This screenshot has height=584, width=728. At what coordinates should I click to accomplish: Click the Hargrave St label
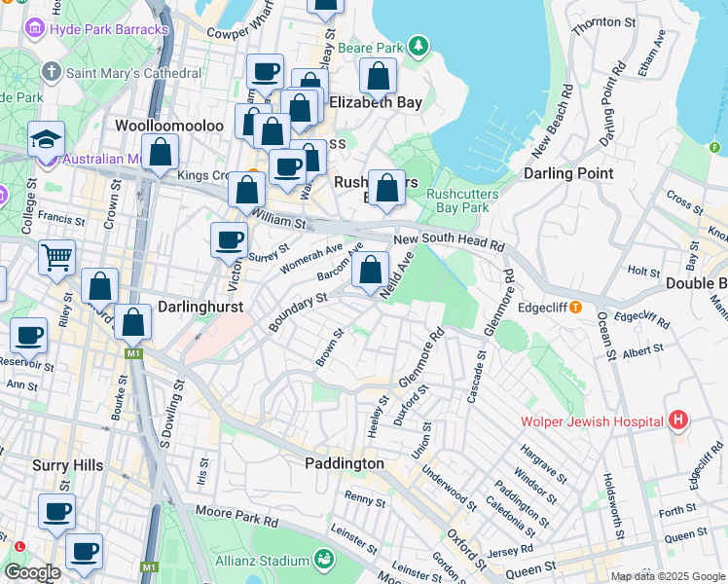pos(543,463)
